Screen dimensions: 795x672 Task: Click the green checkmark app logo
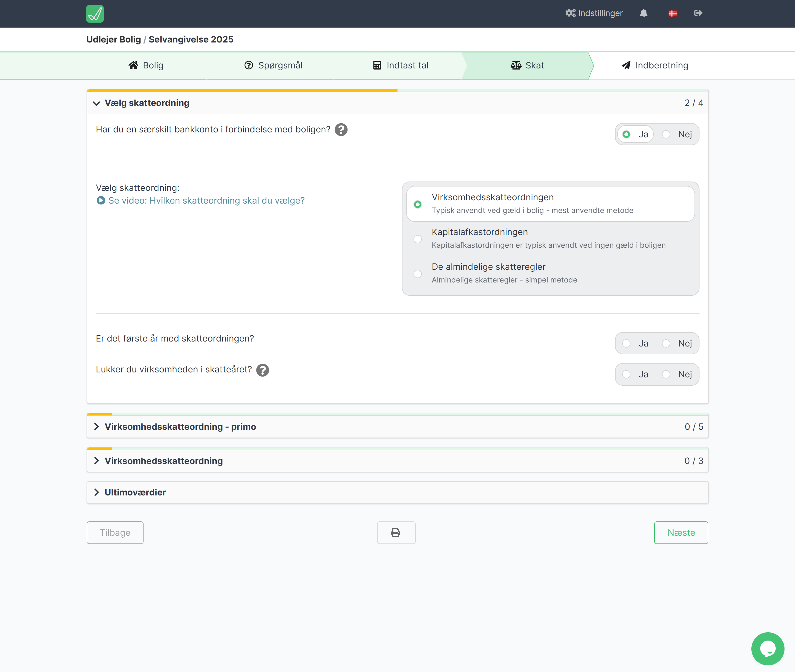coord(94,14)
